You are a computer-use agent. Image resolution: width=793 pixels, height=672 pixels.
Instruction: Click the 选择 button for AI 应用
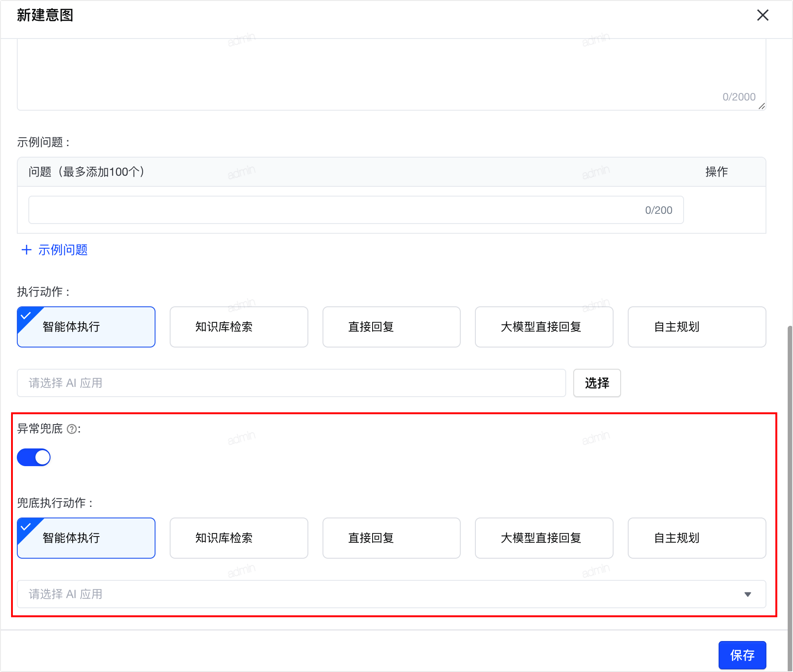[x=597, y=383]
